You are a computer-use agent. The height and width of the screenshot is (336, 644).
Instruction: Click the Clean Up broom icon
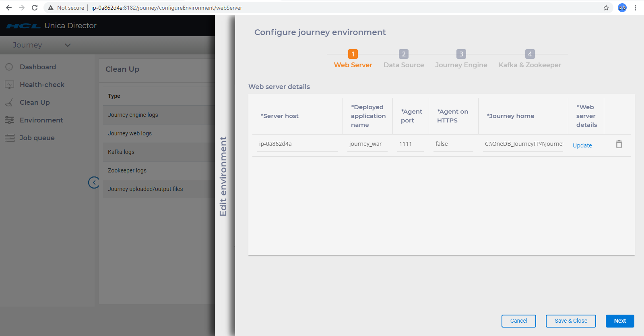(x=9, y=102)
